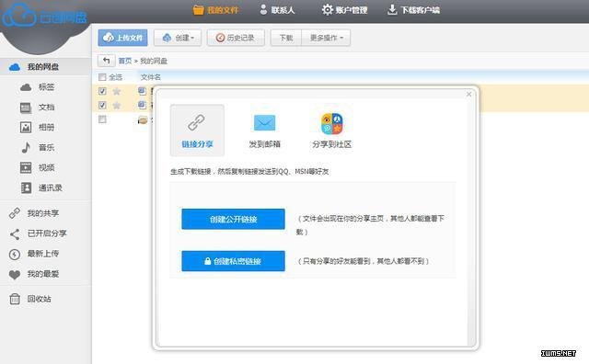Click 创建公开链接 button
The height and width of the screenshot is (364, 589).
[233, 219]
